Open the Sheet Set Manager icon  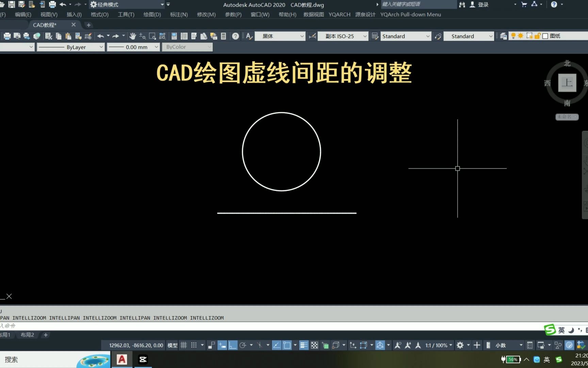click(x=204, y=36)
